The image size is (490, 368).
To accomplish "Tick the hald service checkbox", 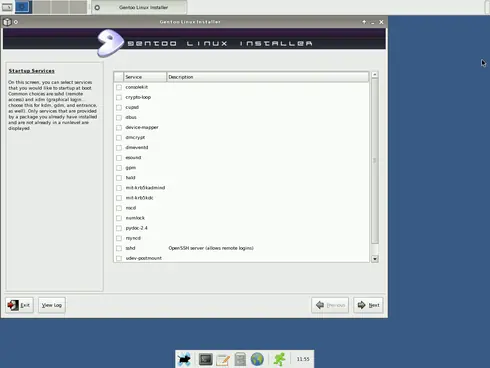I will coord(119,178).
